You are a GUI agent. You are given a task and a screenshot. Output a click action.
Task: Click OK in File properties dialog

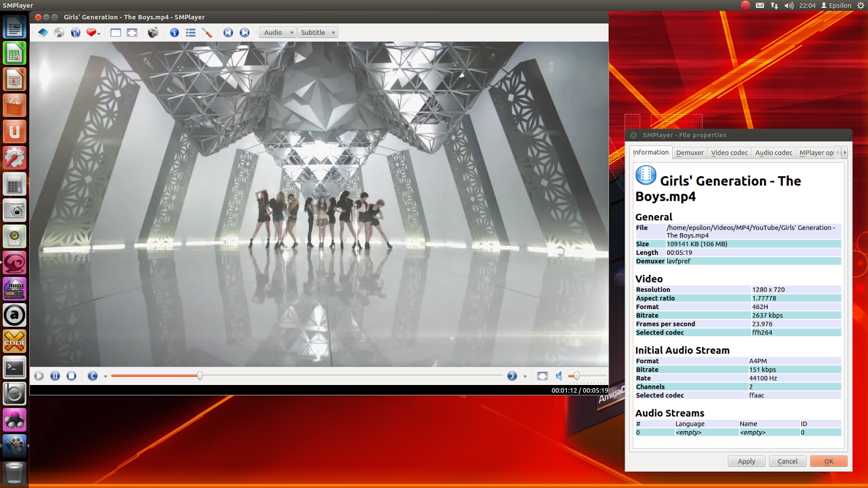click(828, 461)
